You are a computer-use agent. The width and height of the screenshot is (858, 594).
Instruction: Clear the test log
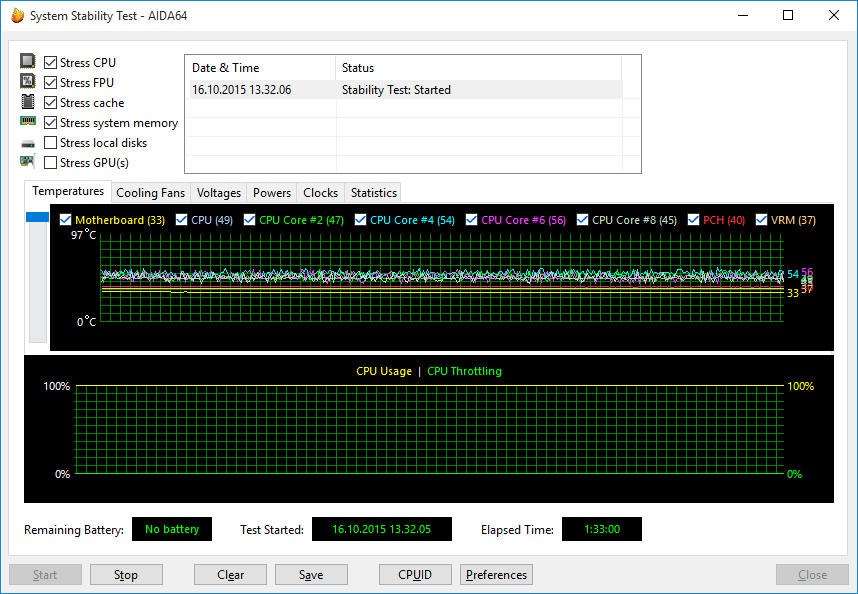(x=230, y=575)
